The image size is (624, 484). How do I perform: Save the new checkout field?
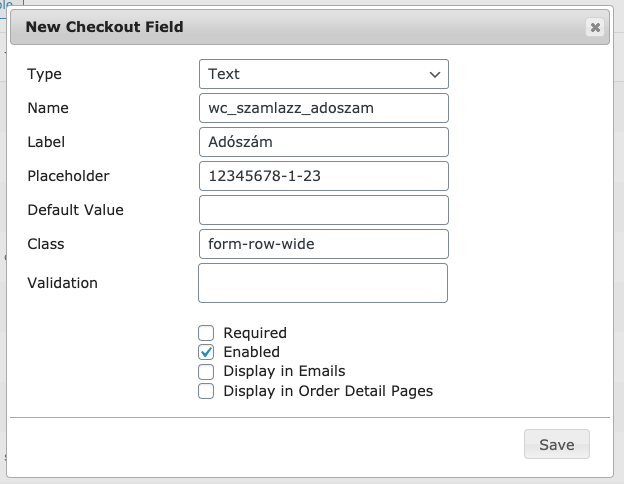coord(556,444)
